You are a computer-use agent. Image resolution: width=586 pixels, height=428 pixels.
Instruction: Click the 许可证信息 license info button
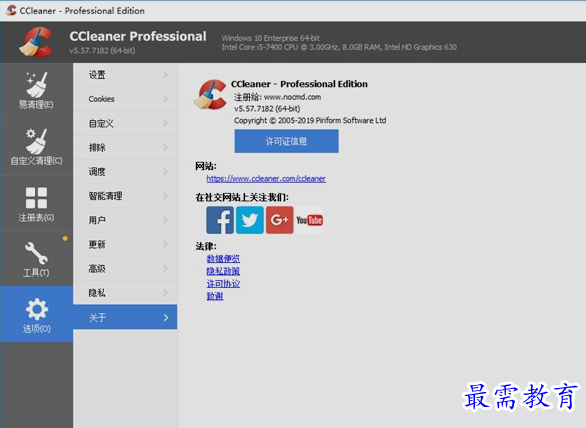pyautogui.click(x=287, y=141)
